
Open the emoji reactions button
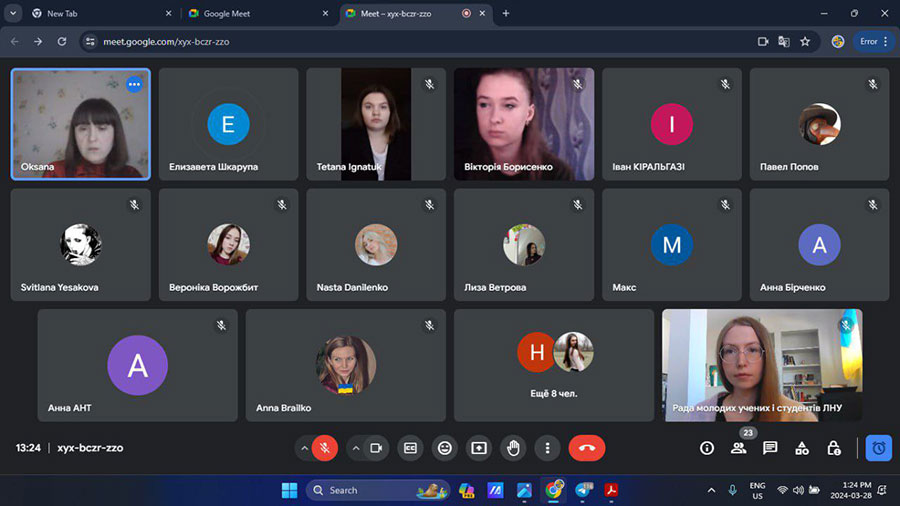point(445,448)
